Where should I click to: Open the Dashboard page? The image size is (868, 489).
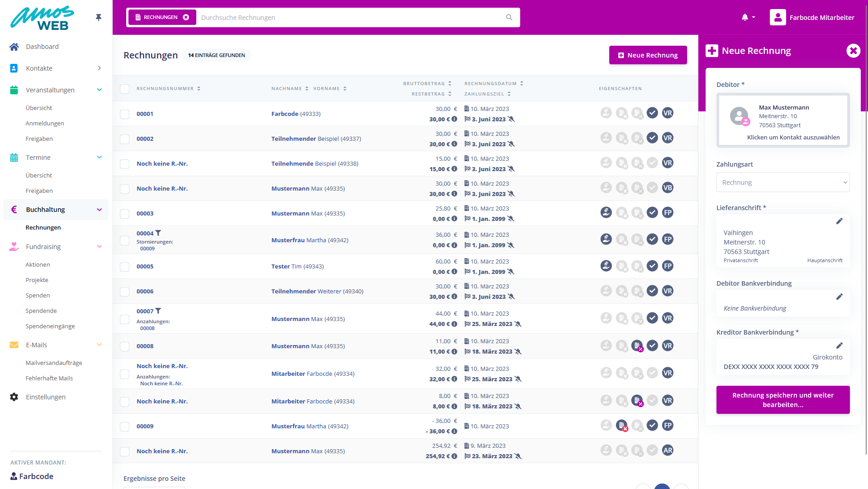(x=42, y=47)
